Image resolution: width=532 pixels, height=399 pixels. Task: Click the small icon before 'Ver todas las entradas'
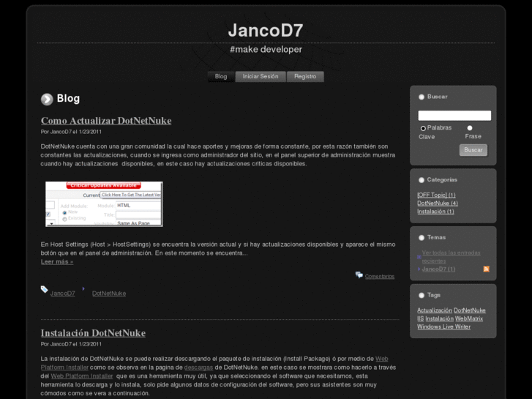point(419,257)
